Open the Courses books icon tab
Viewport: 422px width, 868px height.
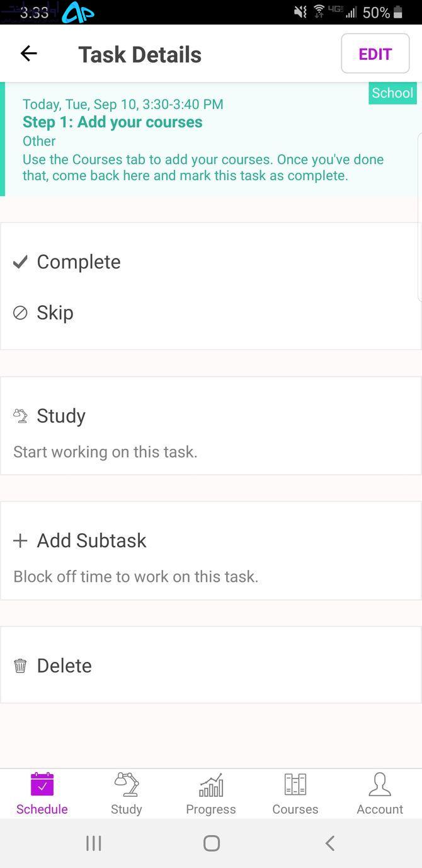point(295,785)
